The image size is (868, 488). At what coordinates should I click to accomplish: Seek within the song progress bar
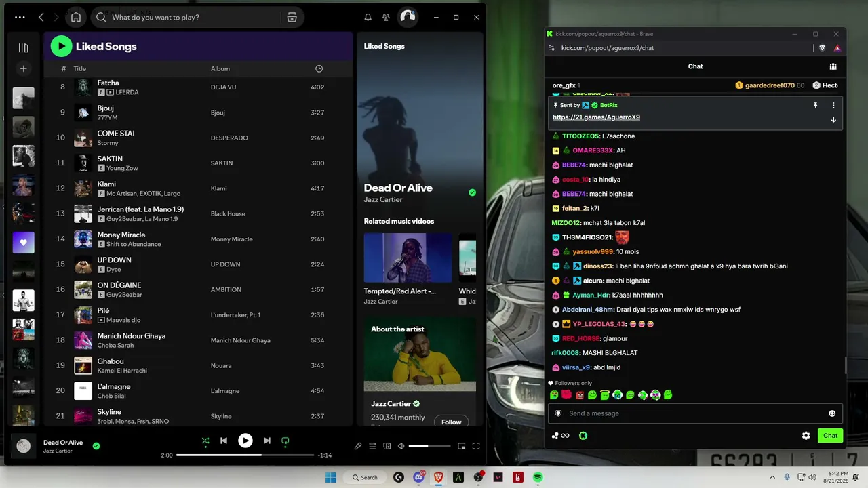tap(245, 455)
